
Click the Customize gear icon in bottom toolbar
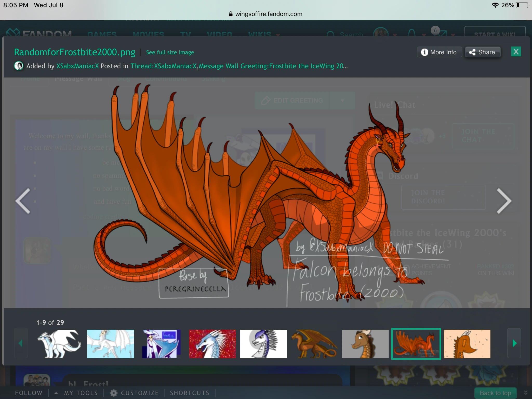click(114, 393)
